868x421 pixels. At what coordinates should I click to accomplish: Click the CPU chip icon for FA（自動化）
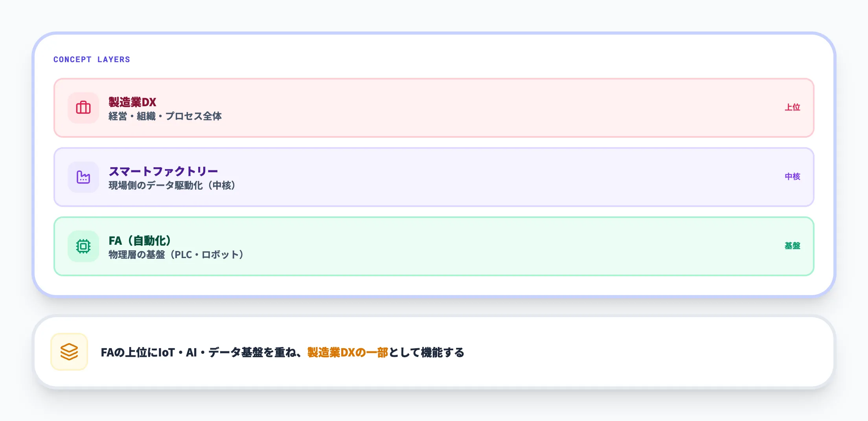pyautogui.click(x=83, y=246)
